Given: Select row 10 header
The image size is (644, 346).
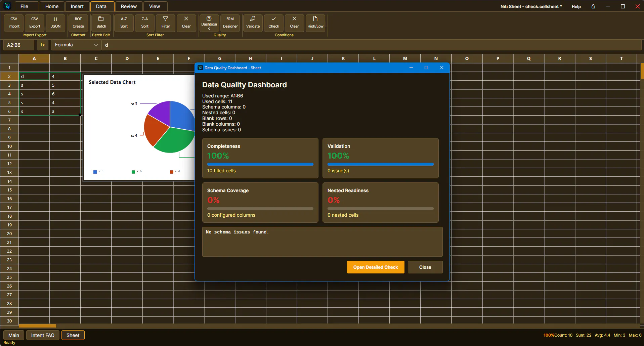Looking at the screenshot, I should 9,146.
